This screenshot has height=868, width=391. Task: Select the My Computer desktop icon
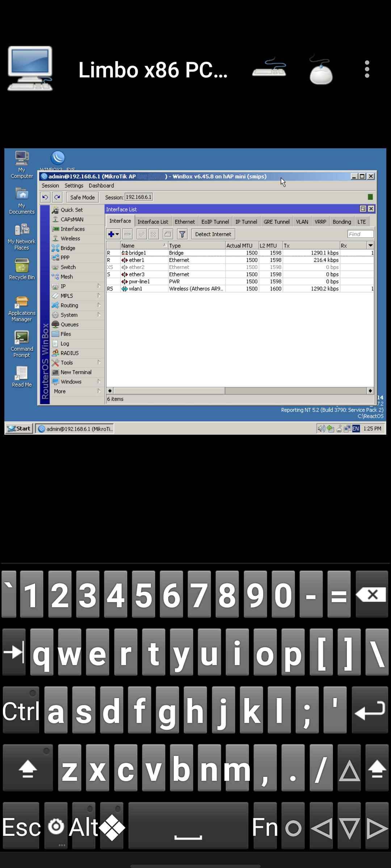(x=22, y=165)
